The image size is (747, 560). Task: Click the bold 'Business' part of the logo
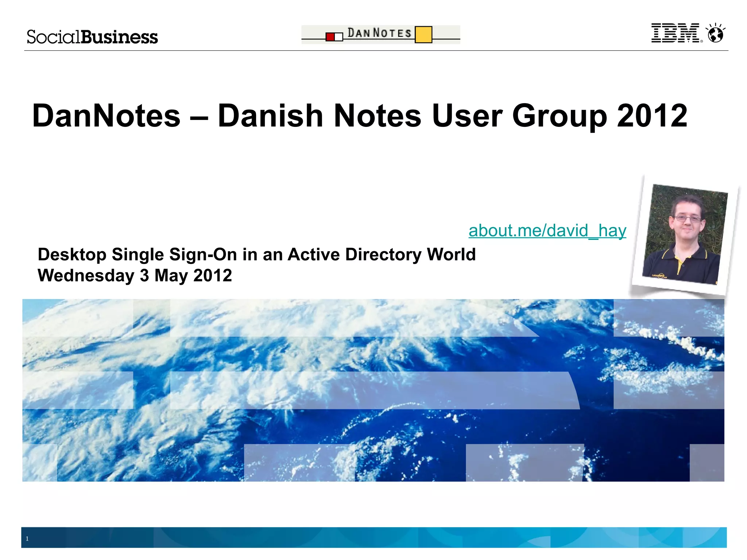pyautogui.click(x=119, y=37)
